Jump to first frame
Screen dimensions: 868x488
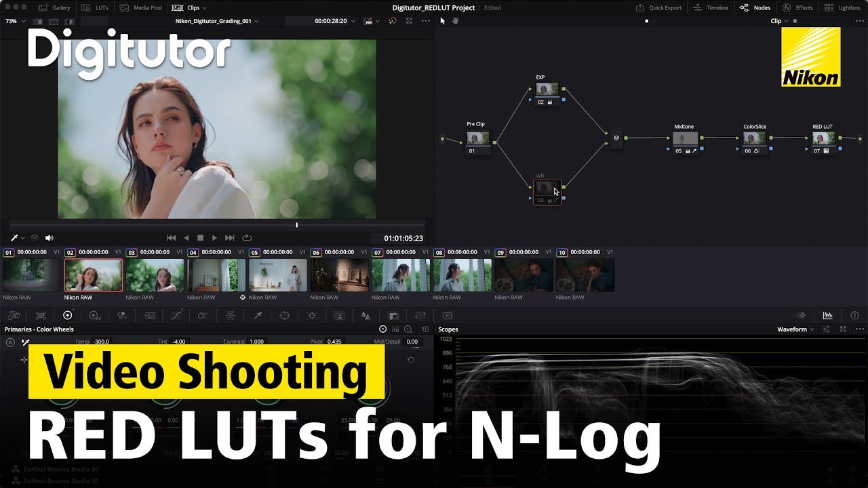click(172, 238)
